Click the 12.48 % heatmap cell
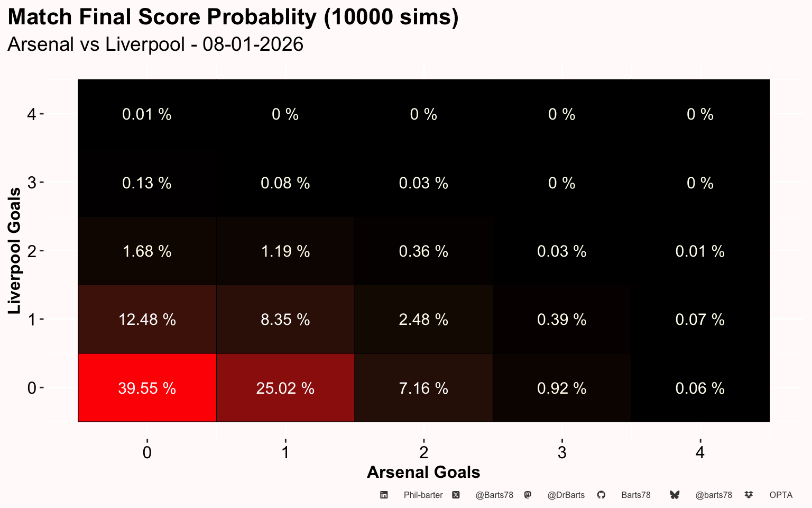Viewport: 812px width, 508px height. coord(147,319)
